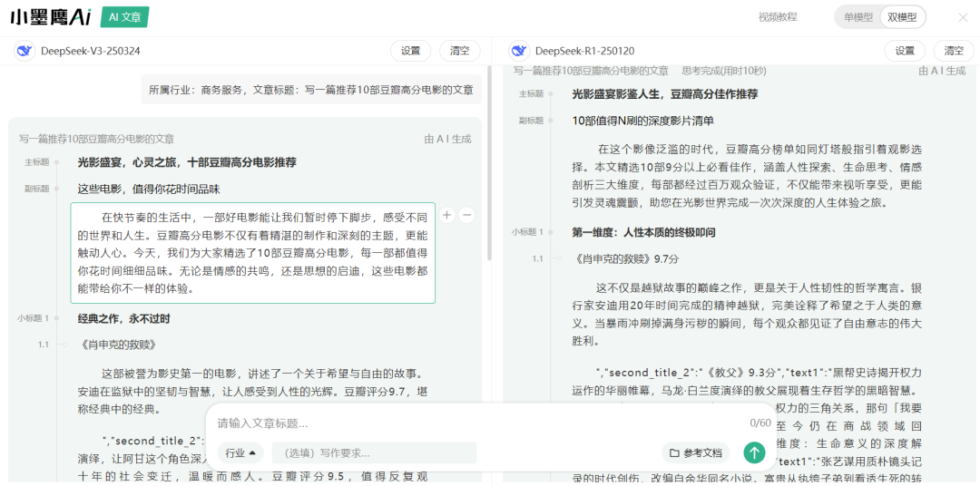The image size is (980, 486).
Task: Open 视频教程 link
Action: point(777,17)
